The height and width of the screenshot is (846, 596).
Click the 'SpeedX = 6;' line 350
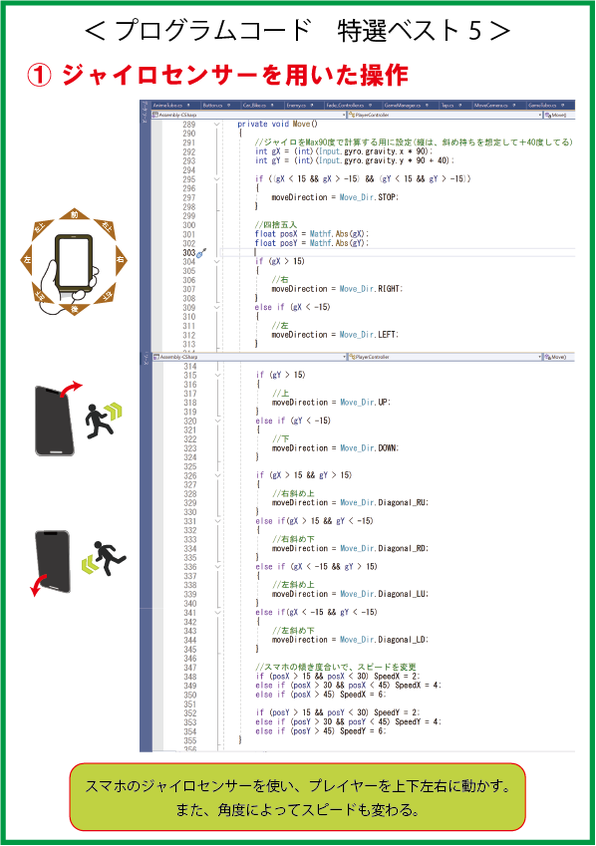coord(321,695)
